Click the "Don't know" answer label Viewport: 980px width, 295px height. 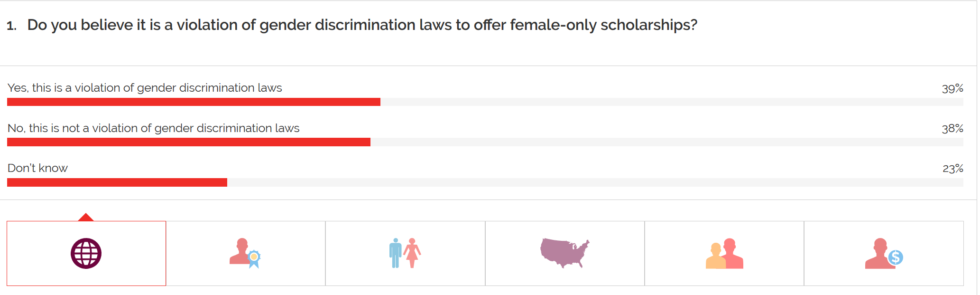(x=37, y=168)
